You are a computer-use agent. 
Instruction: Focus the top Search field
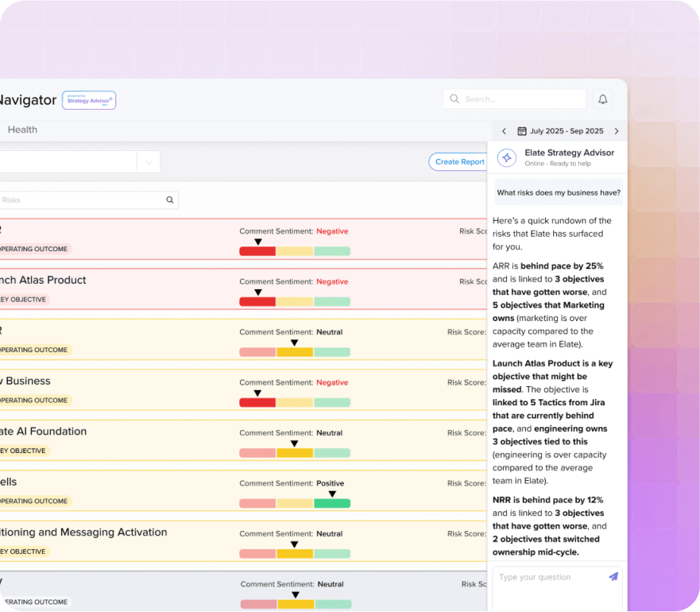[x=514, y=99]
